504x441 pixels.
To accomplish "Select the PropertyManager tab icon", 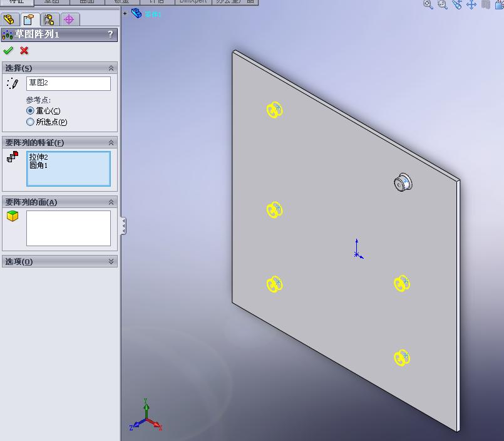I will (29, 19).
